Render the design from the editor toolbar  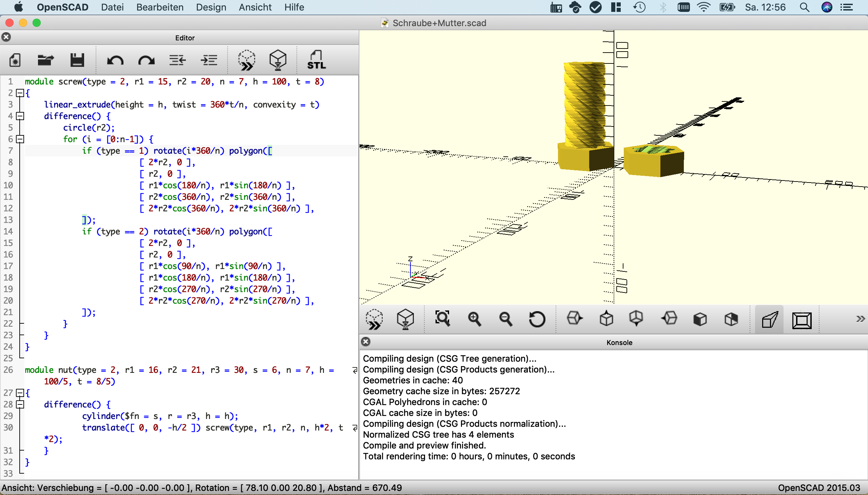pyautogui.click(x=278, y=60)
